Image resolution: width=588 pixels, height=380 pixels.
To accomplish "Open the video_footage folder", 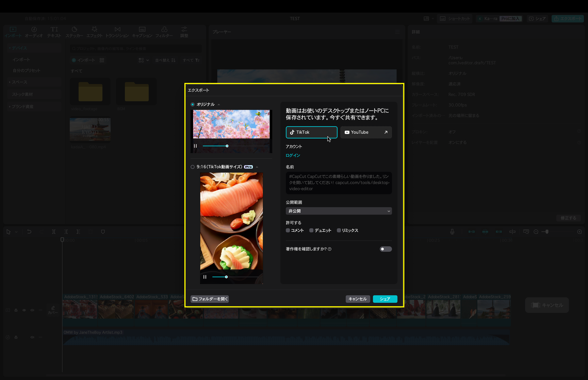I will pos(90,92).
